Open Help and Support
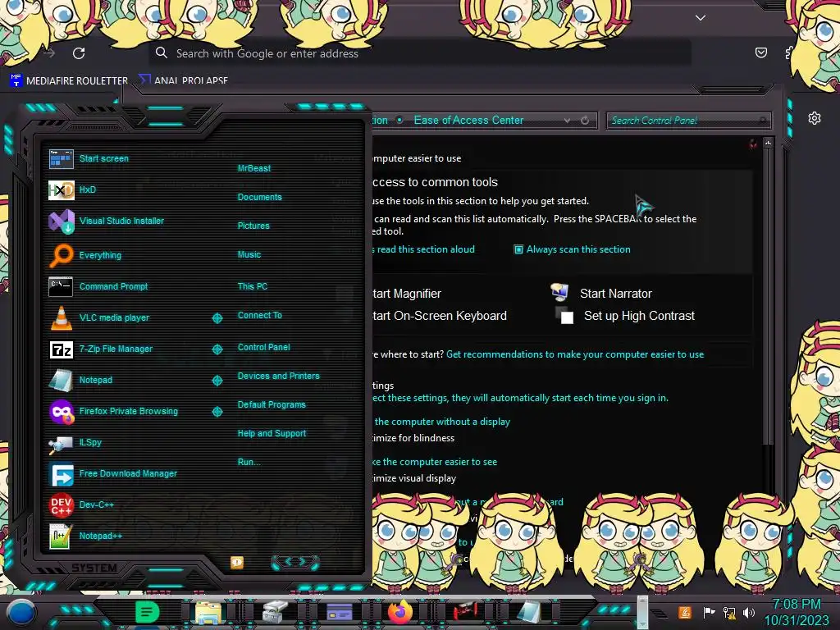Screen dimensions: 840x630 272,433
